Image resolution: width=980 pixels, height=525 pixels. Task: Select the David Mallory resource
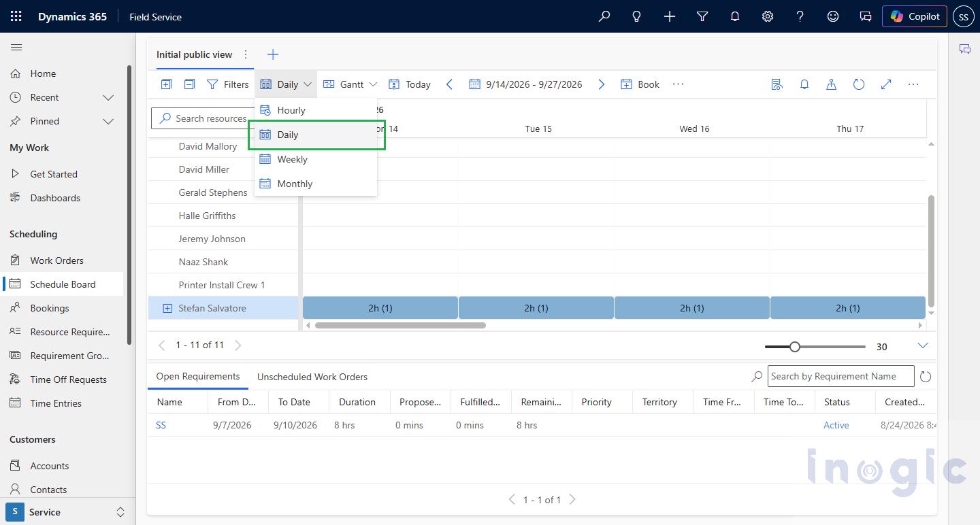pyautogui.click(x=208, y=146)
